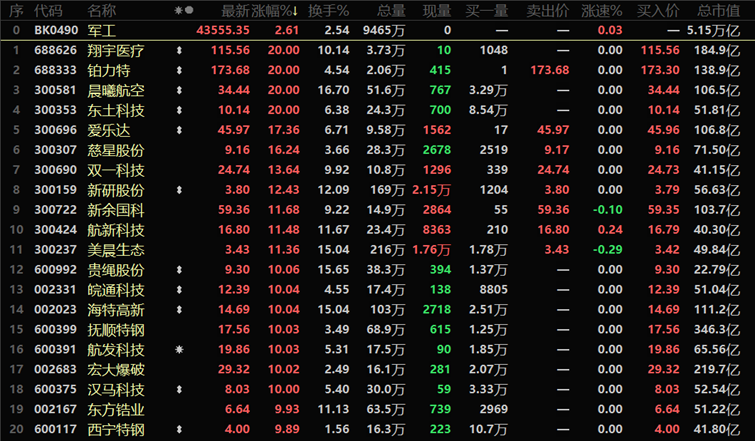755x441 pixels.
Task: Select the 军工 sector index row
Action: coord(378,30)
